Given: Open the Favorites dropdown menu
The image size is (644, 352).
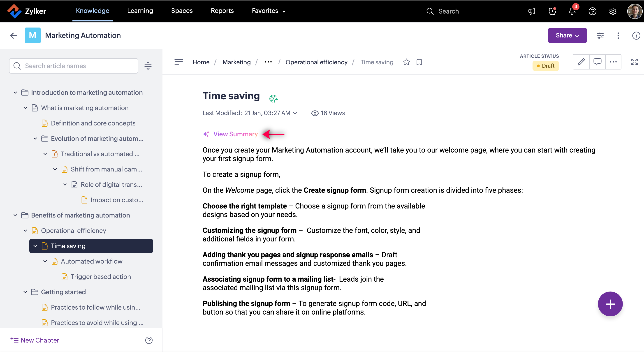Looking at the screenshot, I should click(x=269, y=11).
